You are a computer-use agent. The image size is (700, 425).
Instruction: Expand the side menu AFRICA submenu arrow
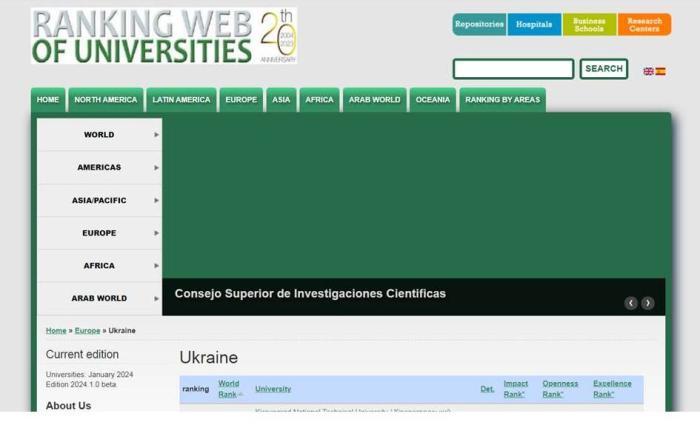click(x=156, y=266)
